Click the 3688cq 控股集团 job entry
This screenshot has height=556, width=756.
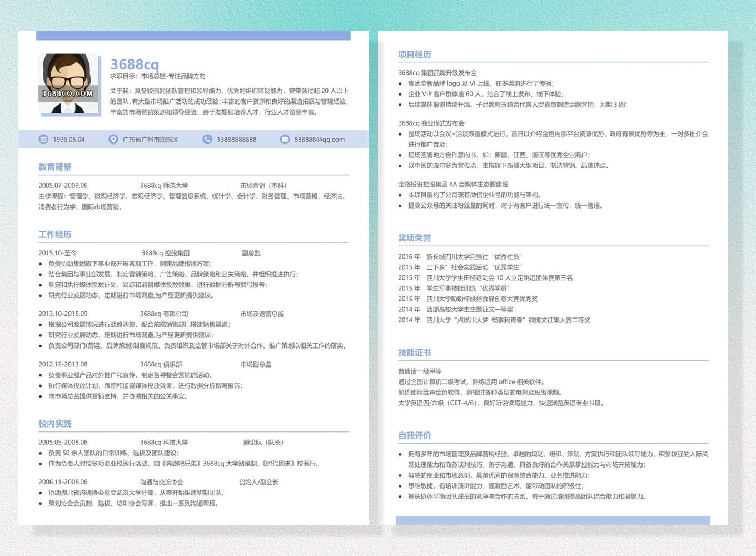click(166, 253)
